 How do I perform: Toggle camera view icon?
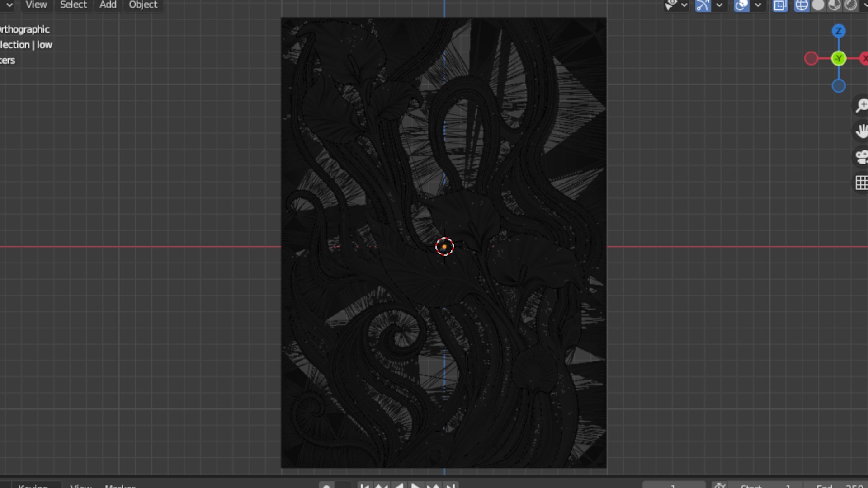tap(861, 157)
